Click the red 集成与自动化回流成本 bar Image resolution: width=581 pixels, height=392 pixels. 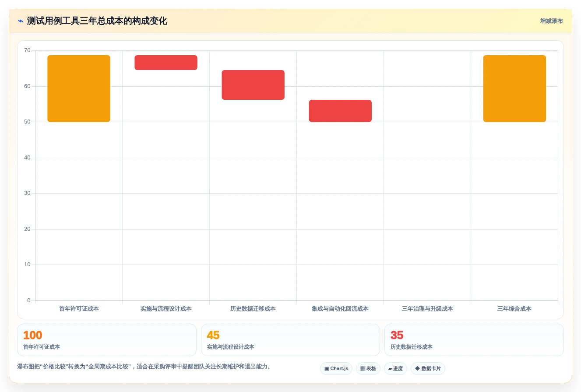pyautogui.click(x=340, y=111)
